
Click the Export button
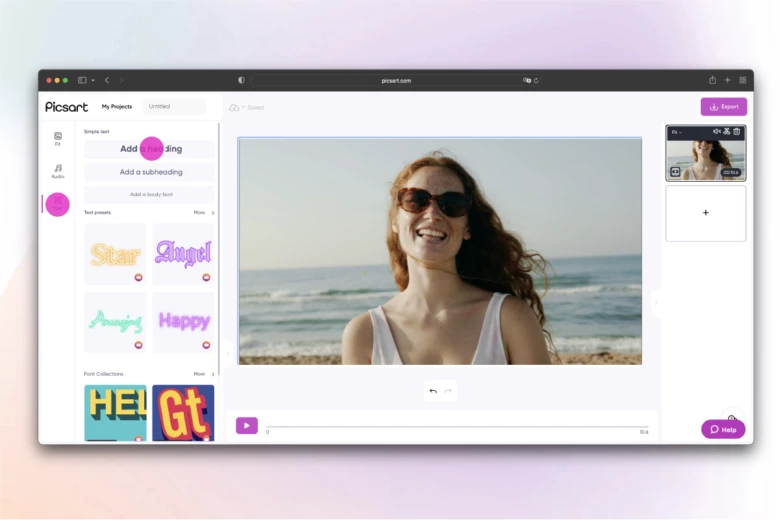[x=723, y=106]
